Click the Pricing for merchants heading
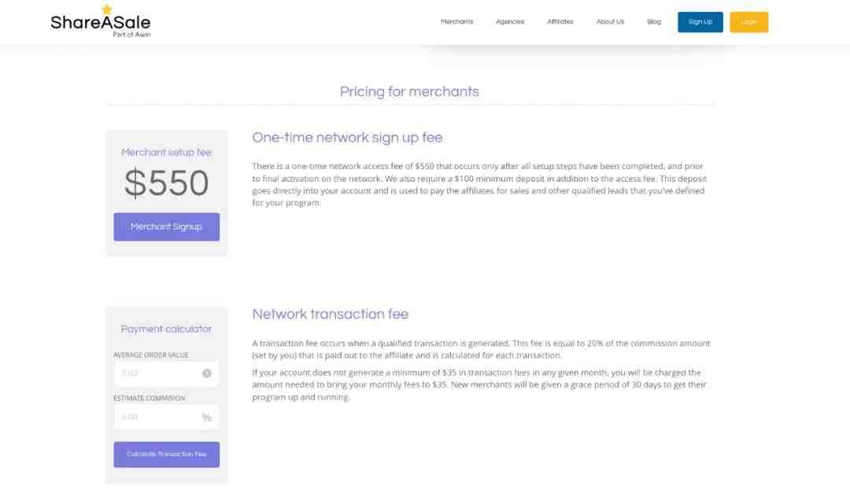Image resolution: width=850 pixels, height=504 pixels. pos(409,92)
